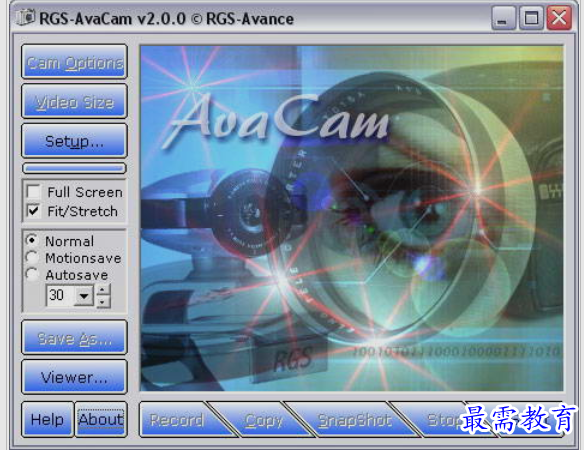
Task: Click the camera app icon in title bar
Action: (x=26, y=17)
